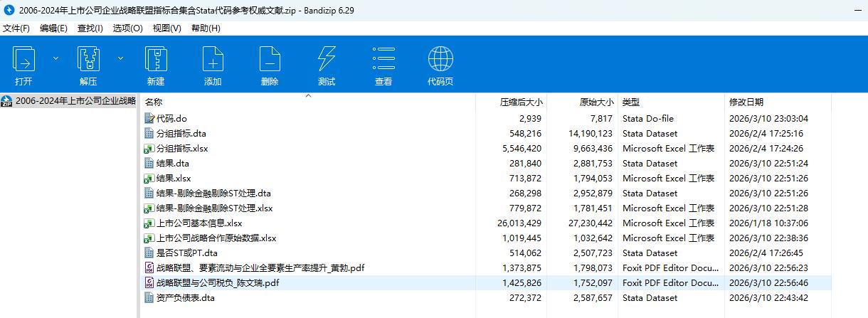Click the dataset icon of 结果.dta

tap(149, 164)
